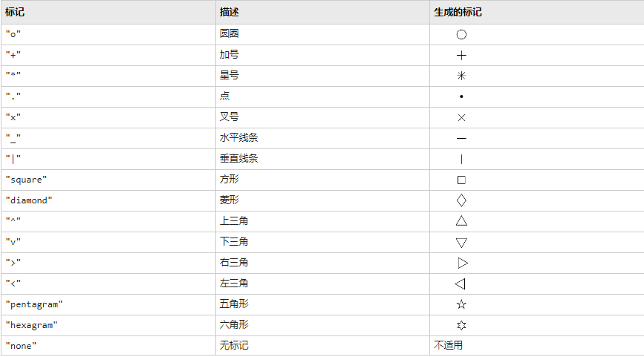Click the plus sign marker symbol
Image resolution: width=644 pixels, height=357 pixels.
coord(461,56)
